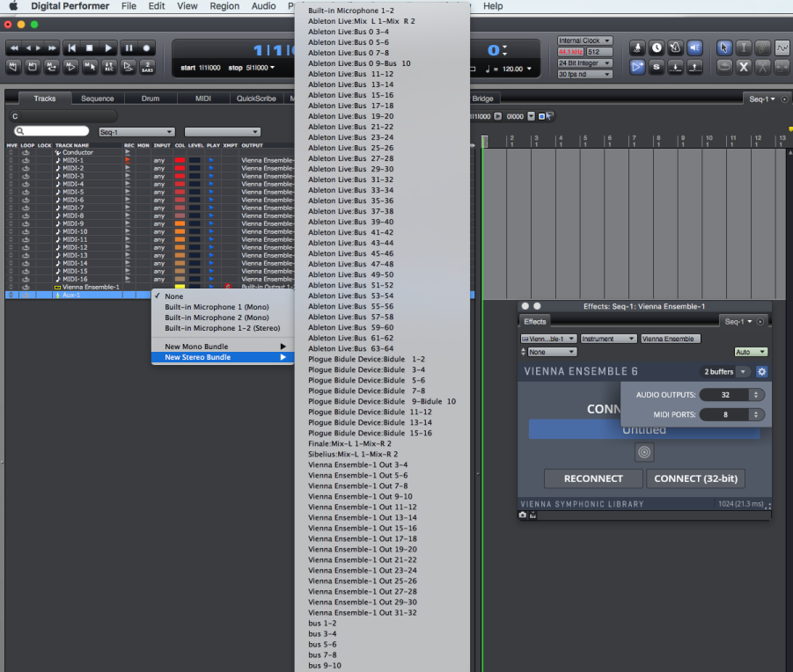This screenshot has width=793, height=672.
Task: Open the New Mono Bundle submenu
Action: [223, 347]
